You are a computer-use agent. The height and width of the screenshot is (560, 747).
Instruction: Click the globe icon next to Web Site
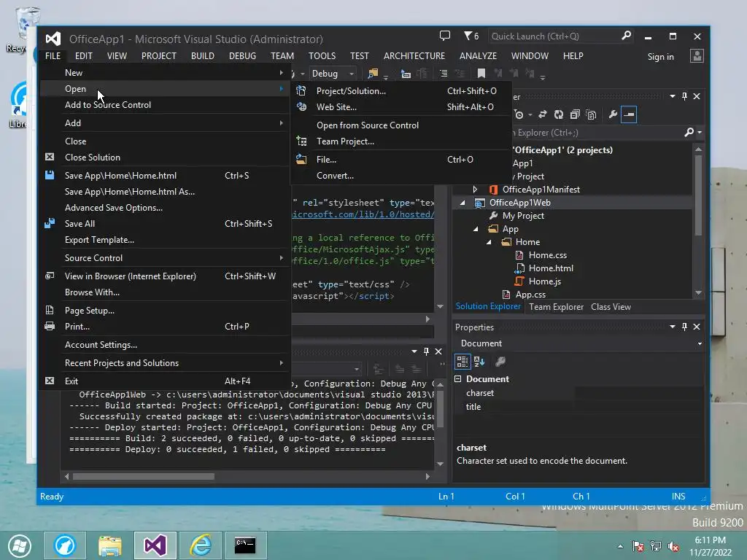[x=301, y=106]
